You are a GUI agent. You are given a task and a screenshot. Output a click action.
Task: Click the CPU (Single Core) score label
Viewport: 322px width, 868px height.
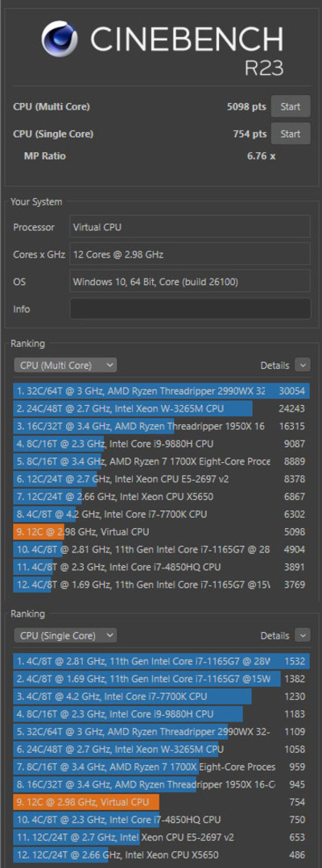53,134
